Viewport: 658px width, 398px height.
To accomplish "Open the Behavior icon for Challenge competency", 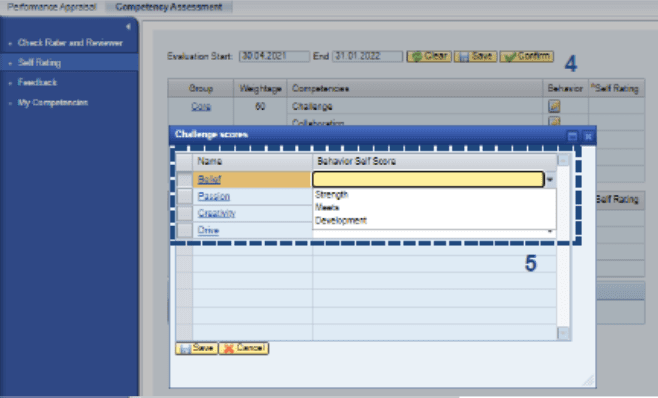I will point(554,106).
